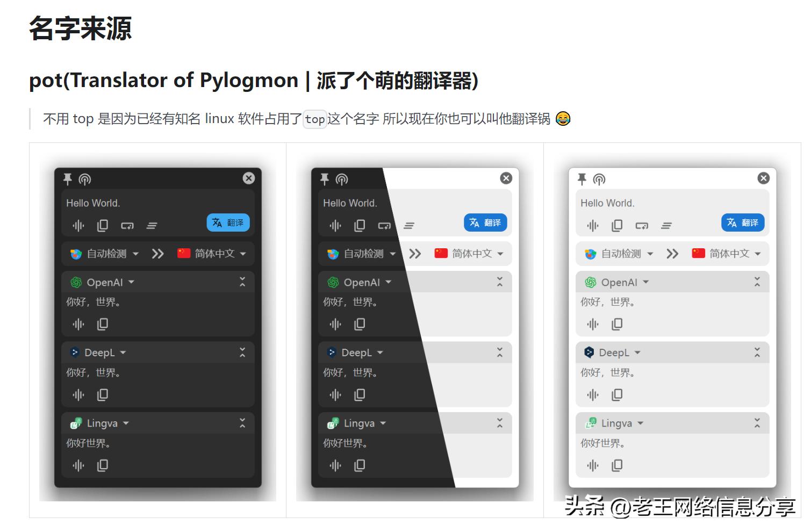Click the top inline 'top' code link
The image size is (811, 532).
click(314, 119)
